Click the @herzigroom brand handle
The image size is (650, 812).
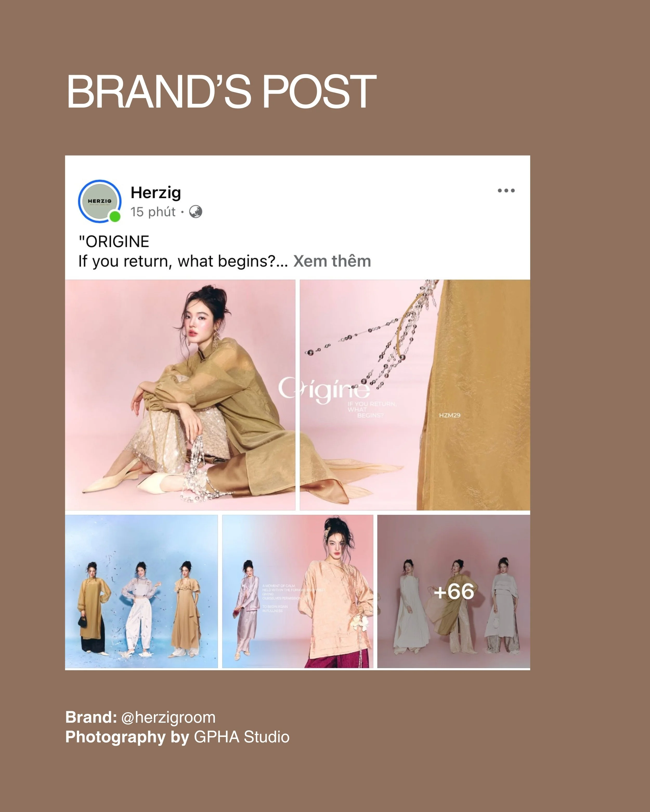(x=168, y=717)
